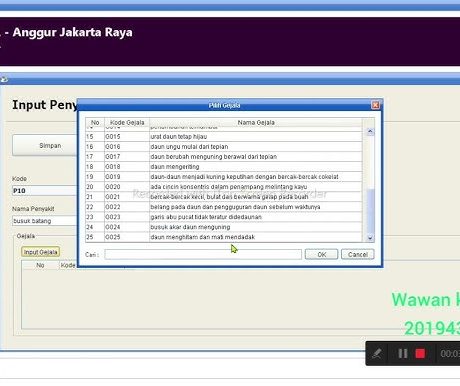Click the scroll down arrow in symptom list

pyautogui.click(x=370, y=238)
